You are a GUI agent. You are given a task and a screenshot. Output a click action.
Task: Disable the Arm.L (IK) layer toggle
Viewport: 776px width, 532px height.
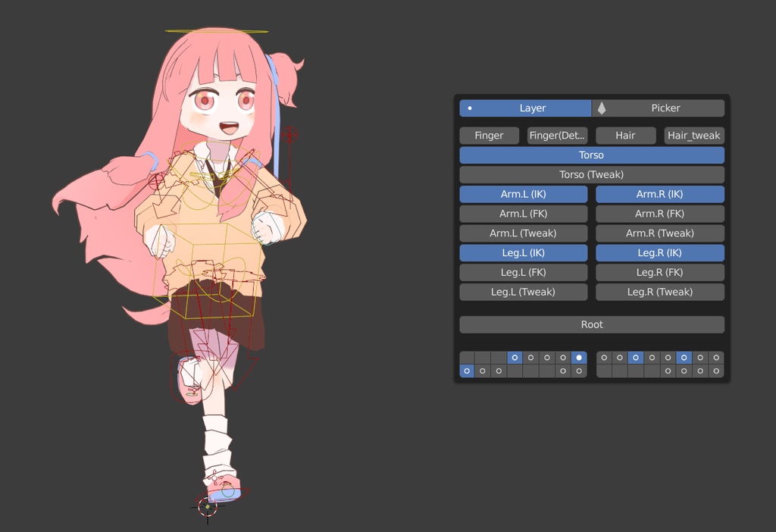click(x=523, y=194)
